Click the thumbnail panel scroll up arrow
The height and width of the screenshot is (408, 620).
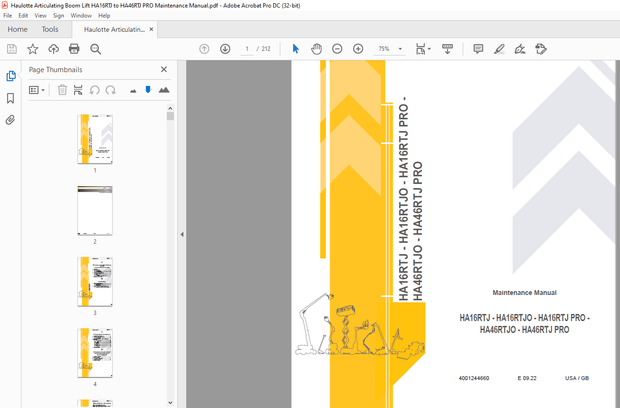click(170, 108)
